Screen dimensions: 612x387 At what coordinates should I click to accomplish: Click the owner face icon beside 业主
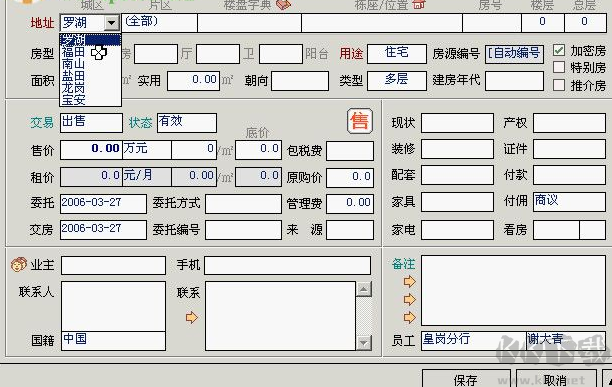click(x=18, y=265)
